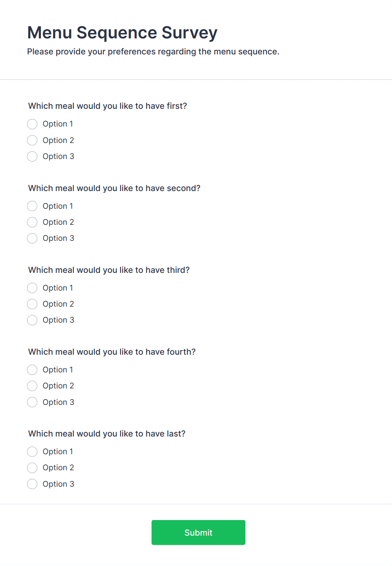This screenshot has height=566, width=392.
Task: Click 'Which meal would you like to have first?' text
Action: [x=107, y=106]
